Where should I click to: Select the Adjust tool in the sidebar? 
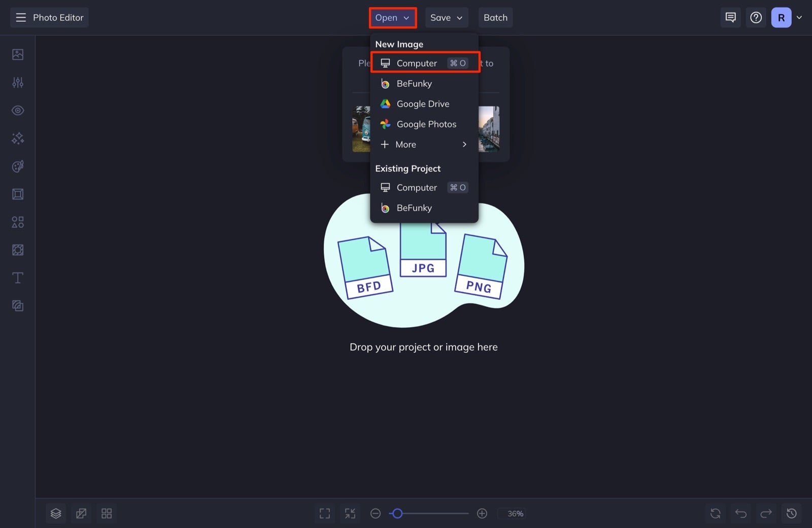point(18,82)
